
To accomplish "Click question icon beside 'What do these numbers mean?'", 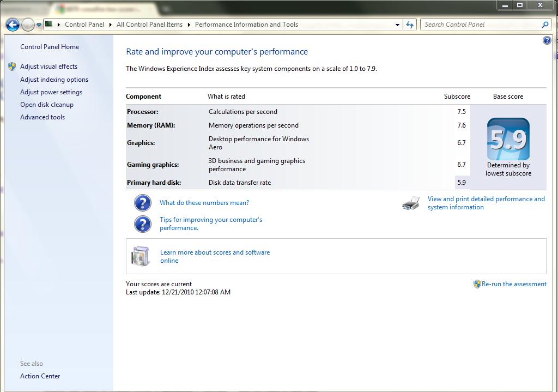I will click(x=143, y=203).
